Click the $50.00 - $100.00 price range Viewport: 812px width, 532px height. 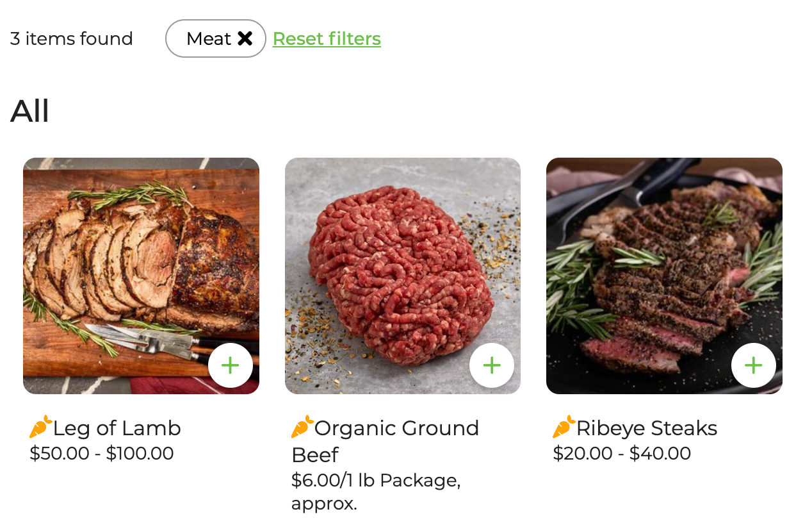point(102,454)
